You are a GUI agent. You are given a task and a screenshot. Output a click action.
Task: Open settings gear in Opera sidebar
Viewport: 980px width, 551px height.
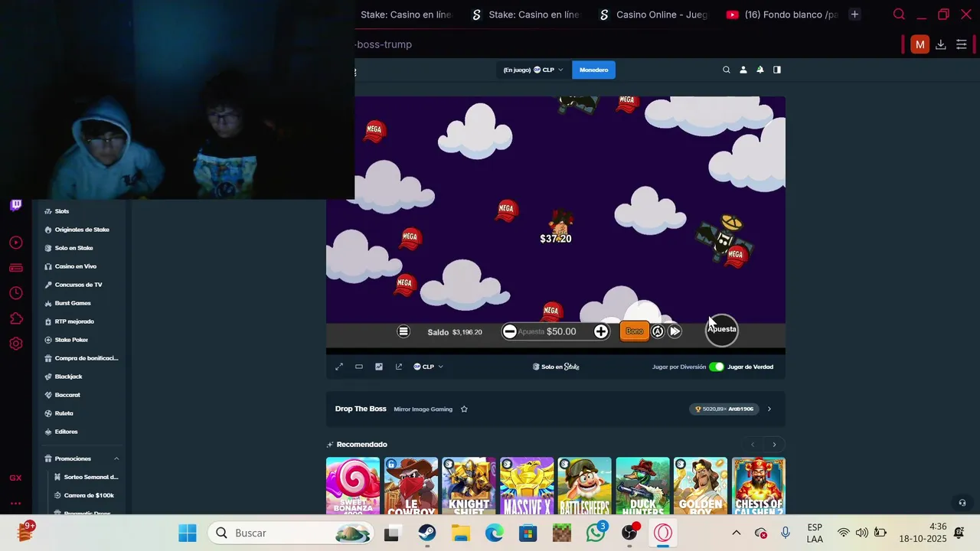(15, 344)
